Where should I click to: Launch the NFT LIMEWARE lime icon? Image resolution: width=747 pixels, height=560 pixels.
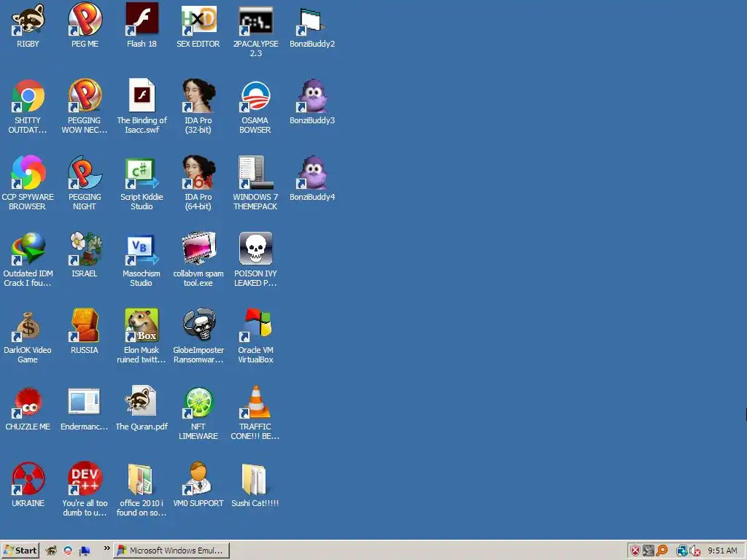coord(198,402)
